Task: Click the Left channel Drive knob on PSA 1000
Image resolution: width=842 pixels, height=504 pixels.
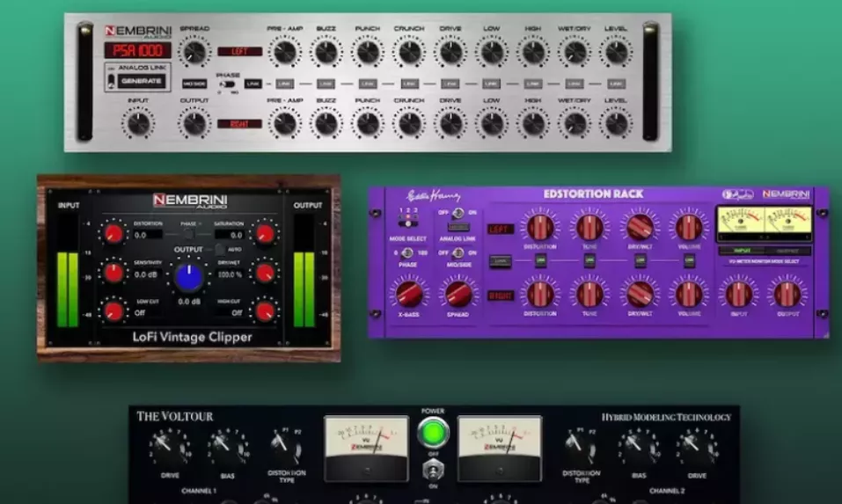Action: [x=450, y=52]
